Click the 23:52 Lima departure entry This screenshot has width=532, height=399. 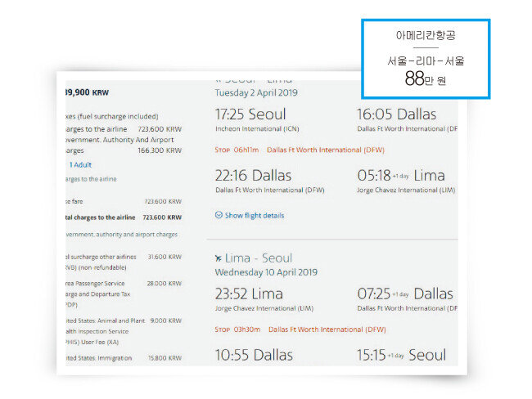click(249, 294)
